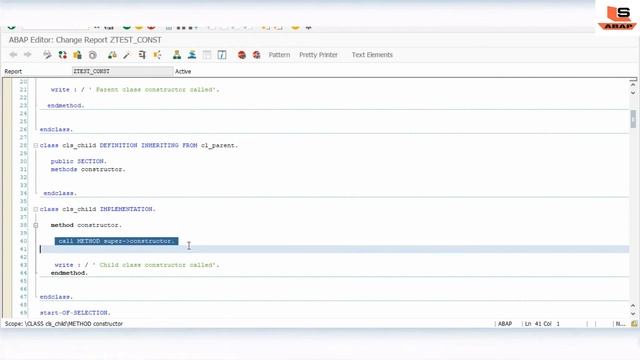The width and height of the screenshot is (640, 360).
Task: Click the 'Active' status label
Action: (x=183, y=71)
